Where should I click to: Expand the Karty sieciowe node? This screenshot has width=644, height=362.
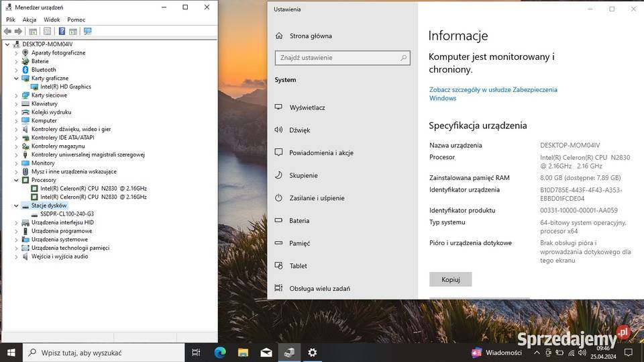pyautogui.click(x=16, y=95)
